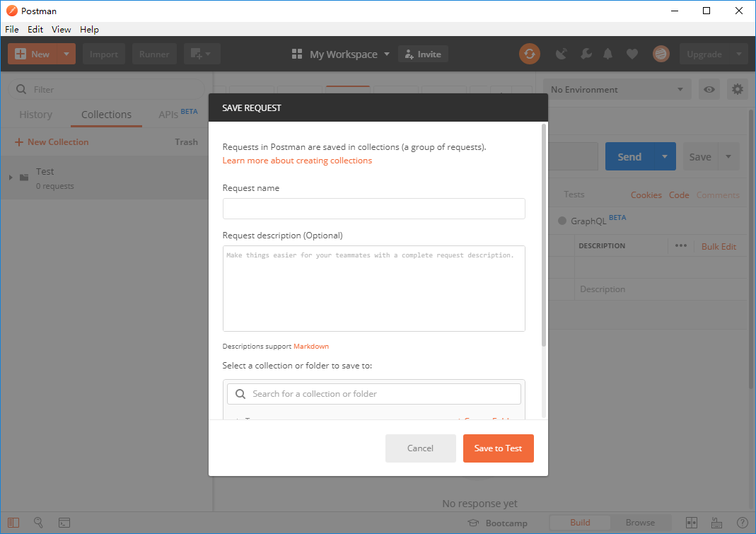Click the Invite button
Screen dimensions: 756x534
[423, 54]
